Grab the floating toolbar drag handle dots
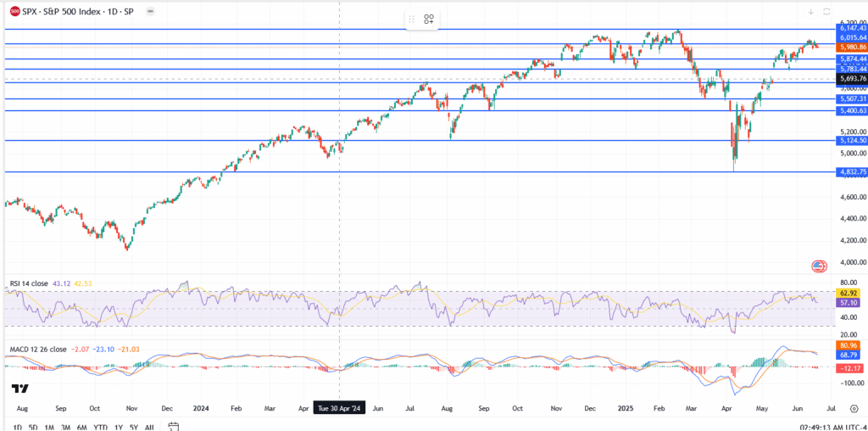 coord(412,19)
